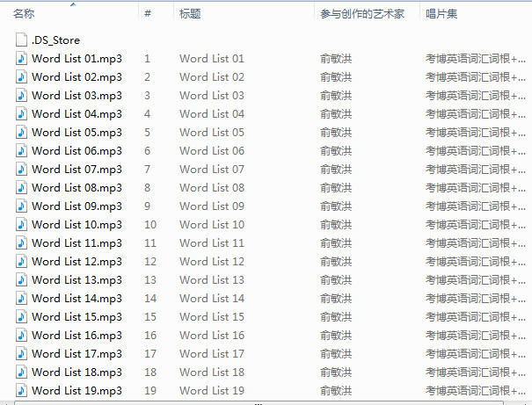
Task: Click the title cell Word List 14
Action: point(212,298)
